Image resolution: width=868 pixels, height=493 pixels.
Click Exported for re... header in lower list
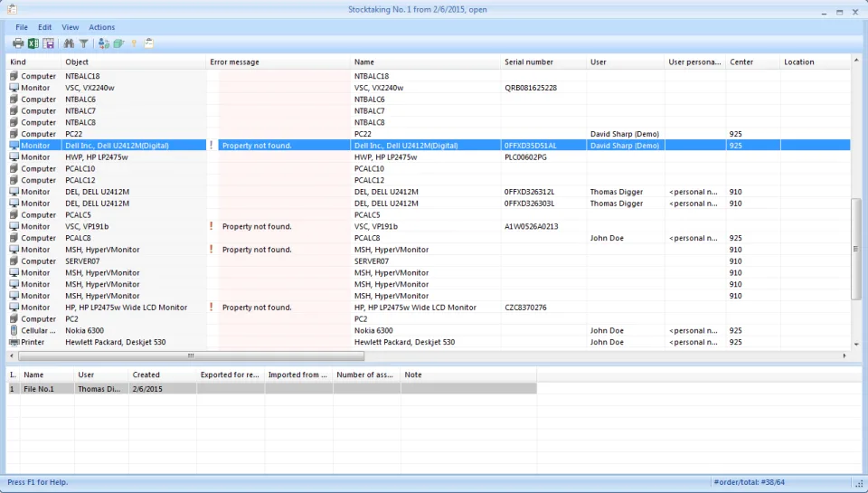click(231, 375)
